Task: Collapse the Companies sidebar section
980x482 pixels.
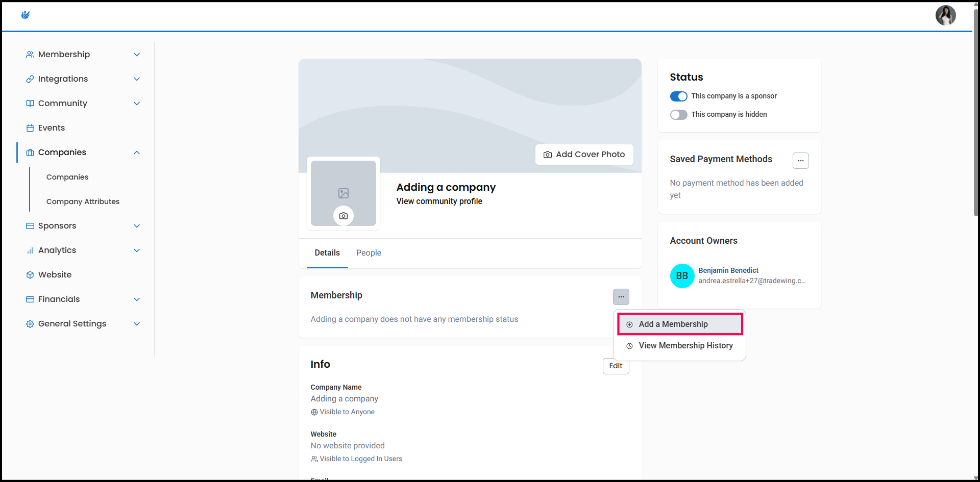Action: [136, 153]
